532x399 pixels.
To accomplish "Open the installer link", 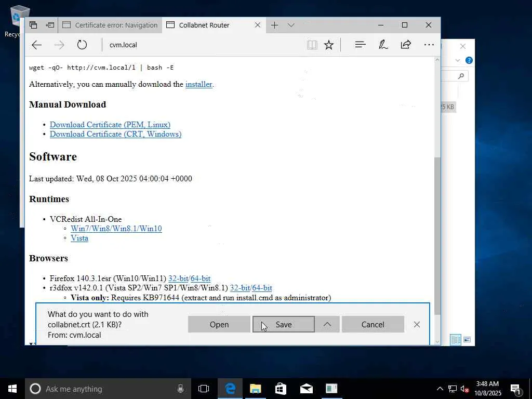I will click(198, 84).
